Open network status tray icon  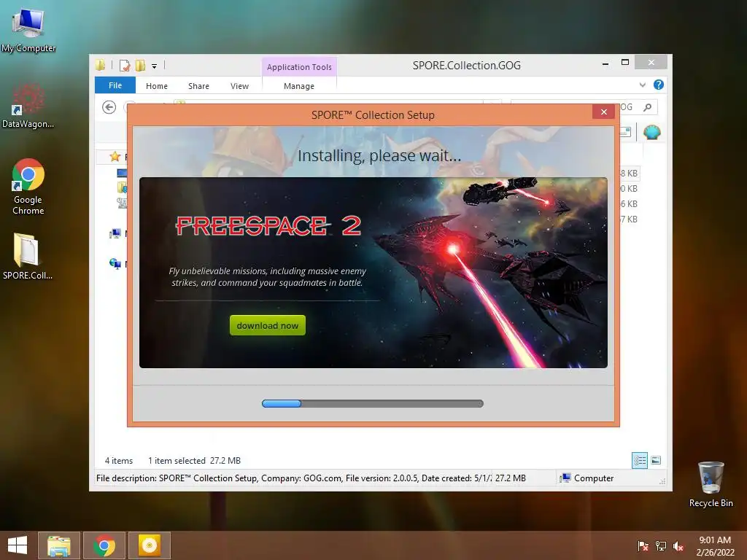click(x=661, y=546)
